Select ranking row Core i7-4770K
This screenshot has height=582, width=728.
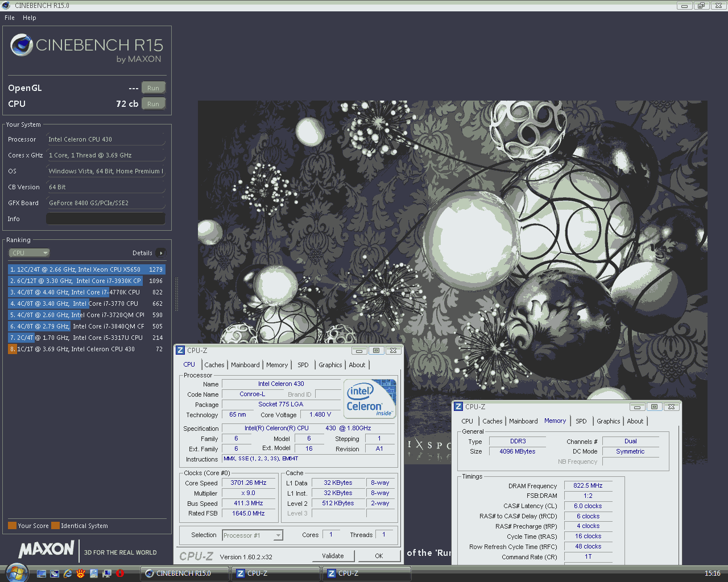[86, 292]
